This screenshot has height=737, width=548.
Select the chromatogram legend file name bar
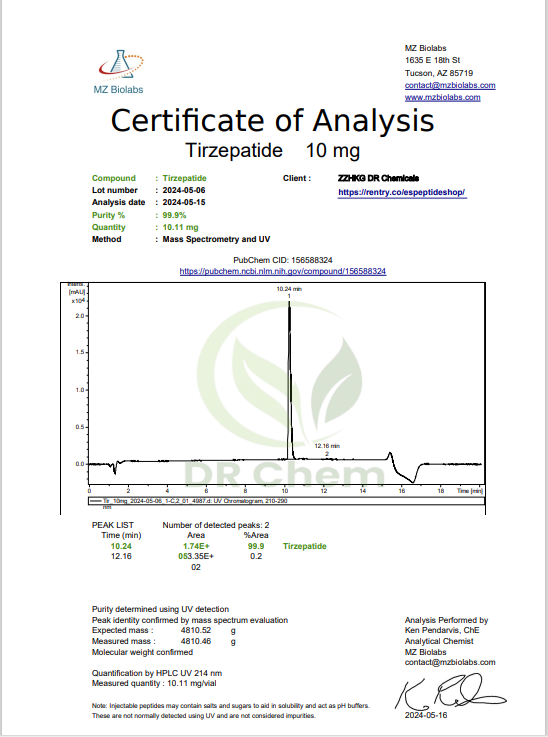286,501
